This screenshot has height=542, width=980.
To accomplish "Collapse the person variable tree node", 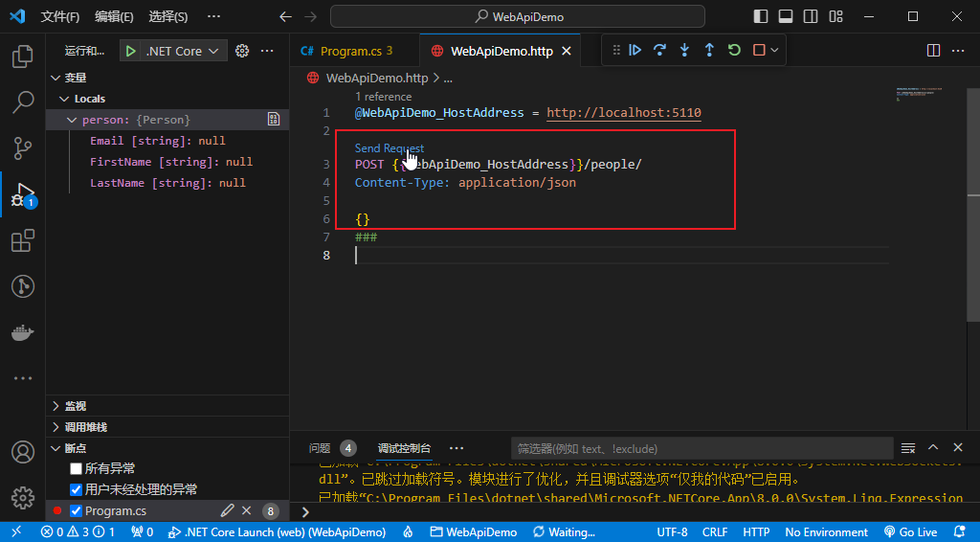I will 72,120.
